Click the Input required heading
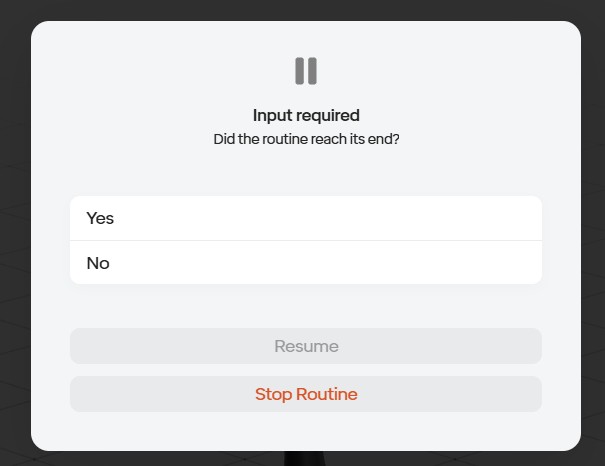 pos(306,115)
